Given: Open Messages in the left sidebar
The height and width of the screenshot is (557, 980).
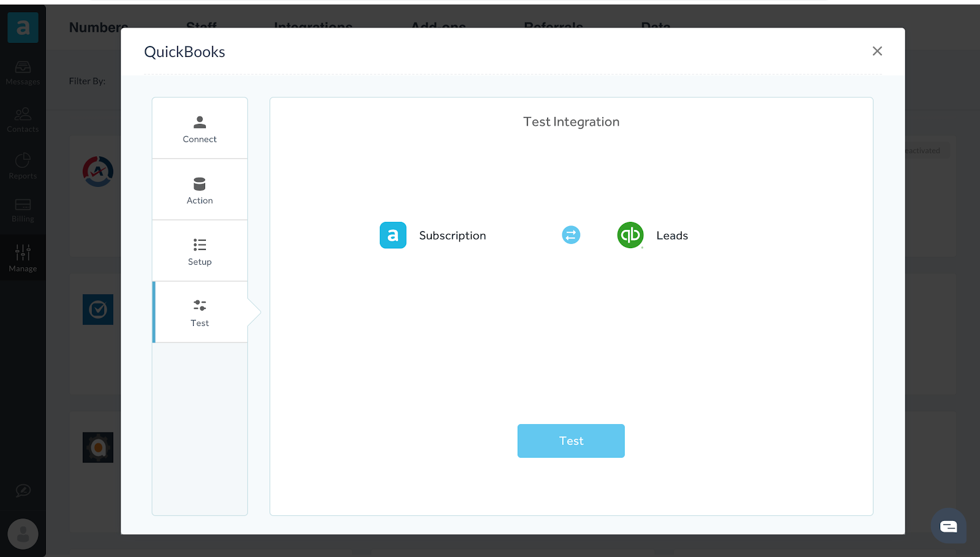Looking at the screenshot, I should (x=23, y=73).
